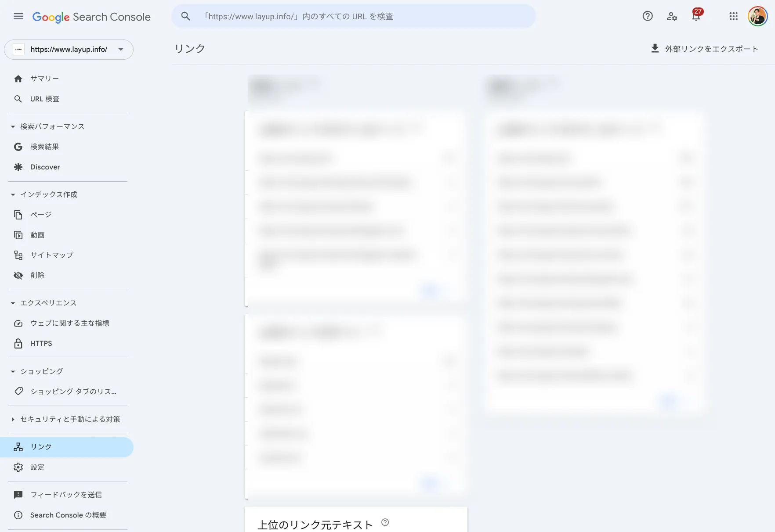Focus the URL inspection search field
The image size is (775, 532).
point(354,16)
